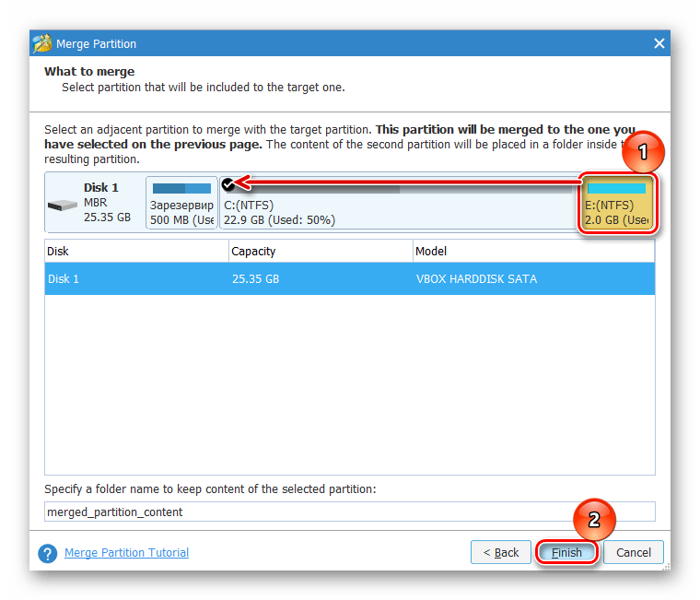700x600 pixels.
Task: Select the E:(NTFS) 2.0 GB partition
Action: 617,203
